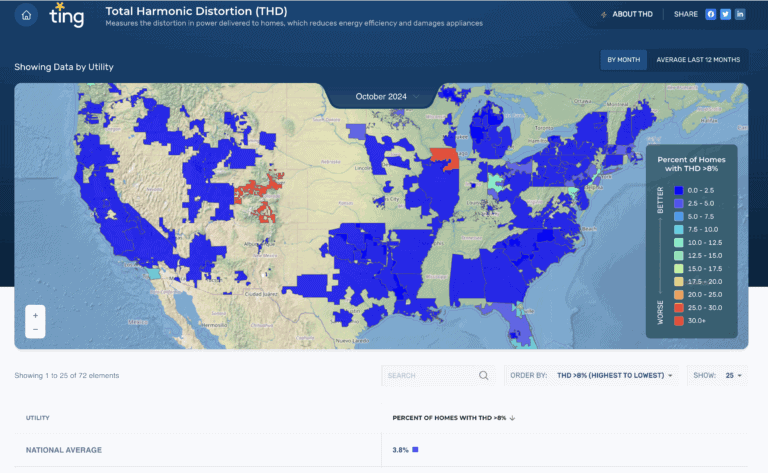
Task: Share the page on Twitter
Action: [725, 14]
